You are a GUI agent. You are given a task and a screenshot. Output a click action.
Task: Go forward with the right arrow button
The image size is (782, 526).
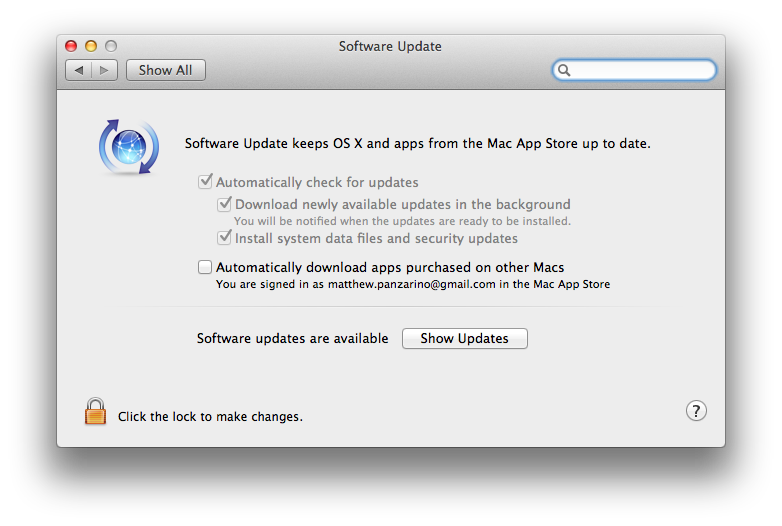[104, 70]
